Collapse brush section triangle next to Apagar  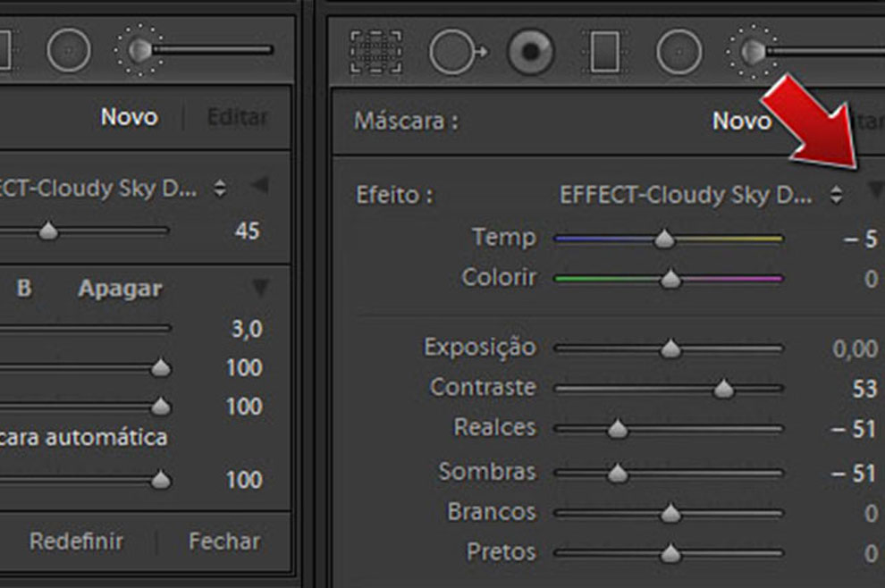point(259,288)
